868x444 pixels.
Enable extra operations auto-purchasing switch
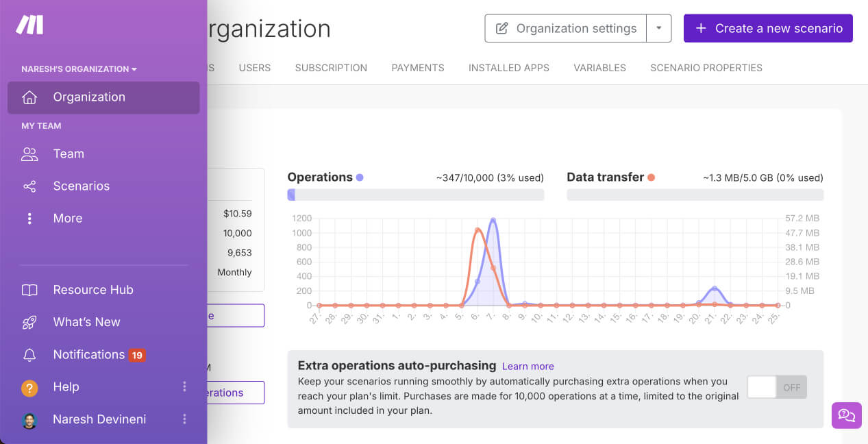point(776,387)
